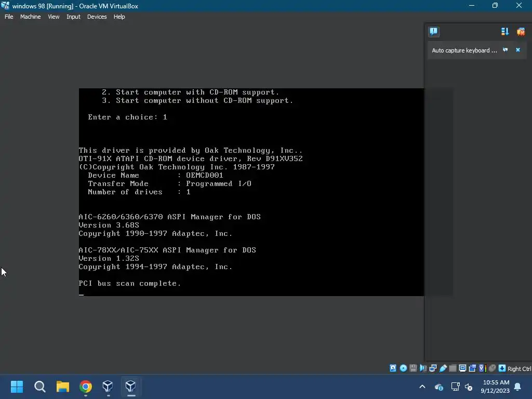Open Windows taskbar search

pos(39,386)
